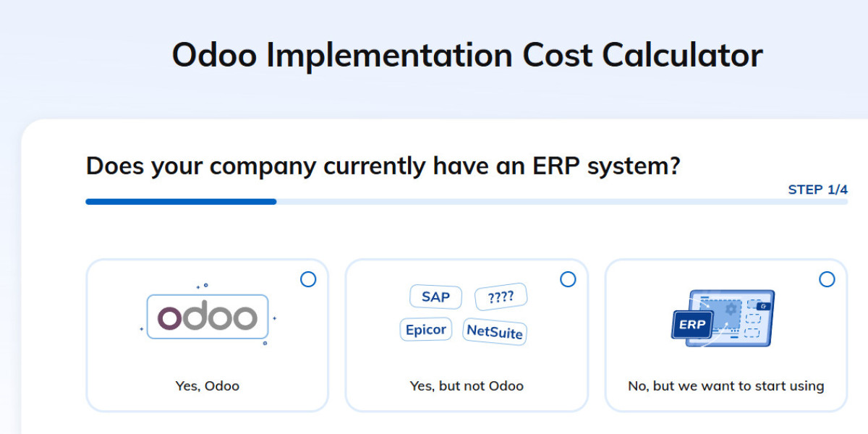Viewport: 868px width, 434px height.
Task: Click the STEP 1/4 indicator
Action: [x=817, y=190]
